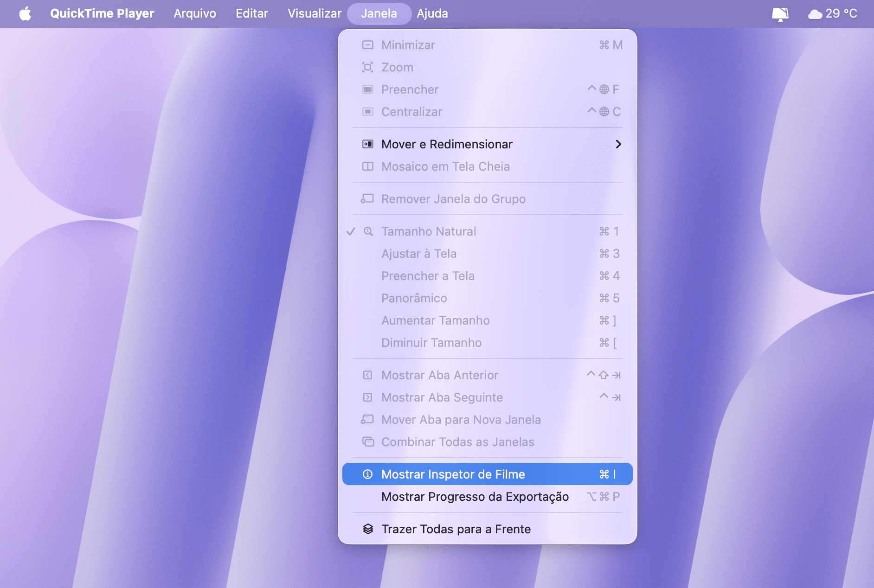Click the Minimizar window icon
Viewport: 874px width, 588px height.
pyautogui.click(x=367, y=45)
